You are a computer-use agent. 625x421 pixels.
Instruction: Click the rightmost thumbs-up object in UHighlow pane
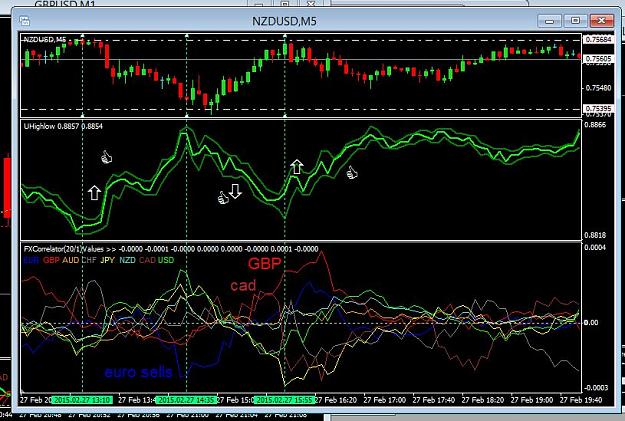click(x=352, y=173)
